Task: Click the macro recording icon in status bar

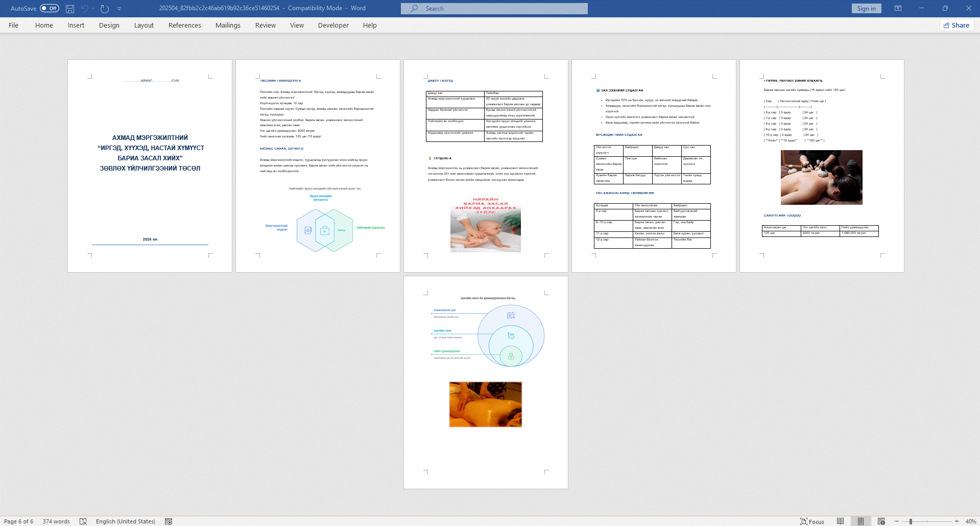Action: point(169,521)
